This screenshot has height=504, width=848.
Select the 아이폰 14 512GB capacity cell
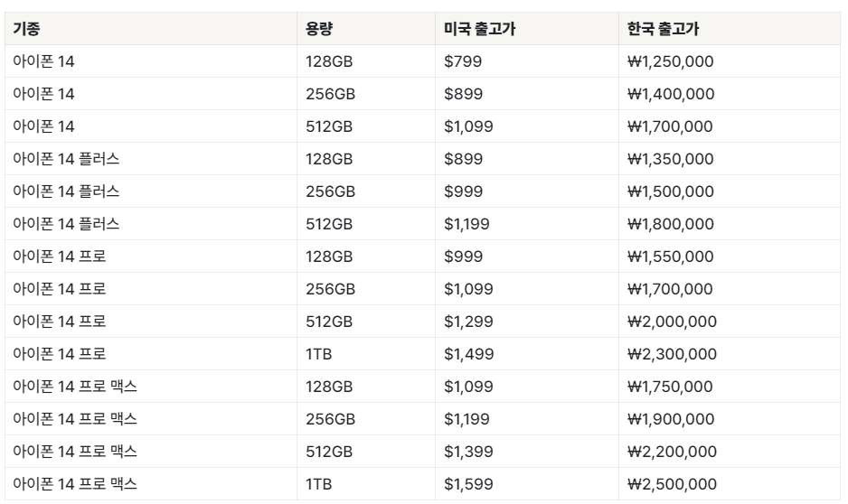pyautogui.click(x=366, y=126)
